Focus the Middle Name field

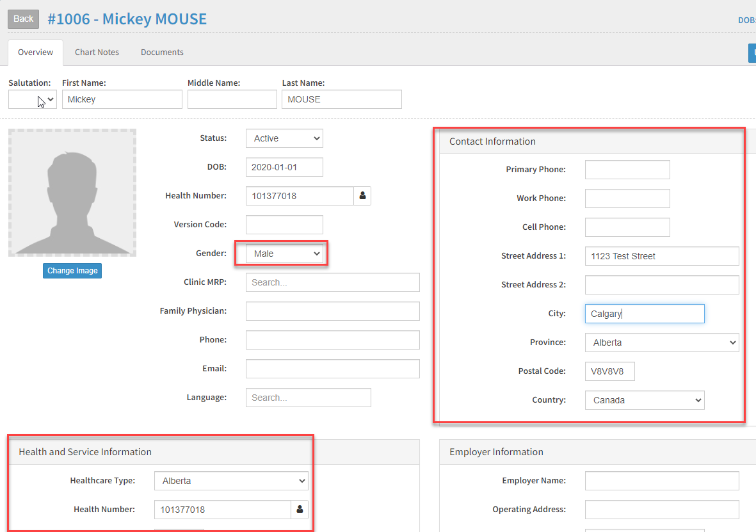pos(232,99)
